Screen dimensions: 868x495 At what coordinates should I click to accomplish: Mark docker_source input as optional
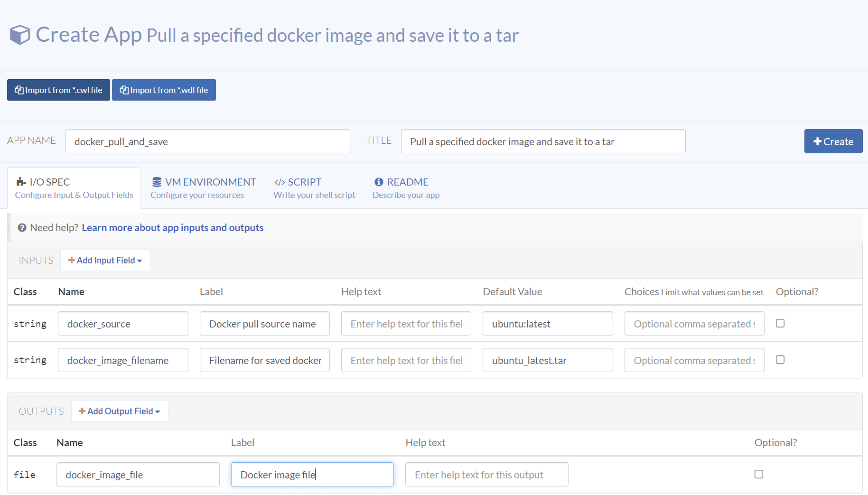point(780,323)
